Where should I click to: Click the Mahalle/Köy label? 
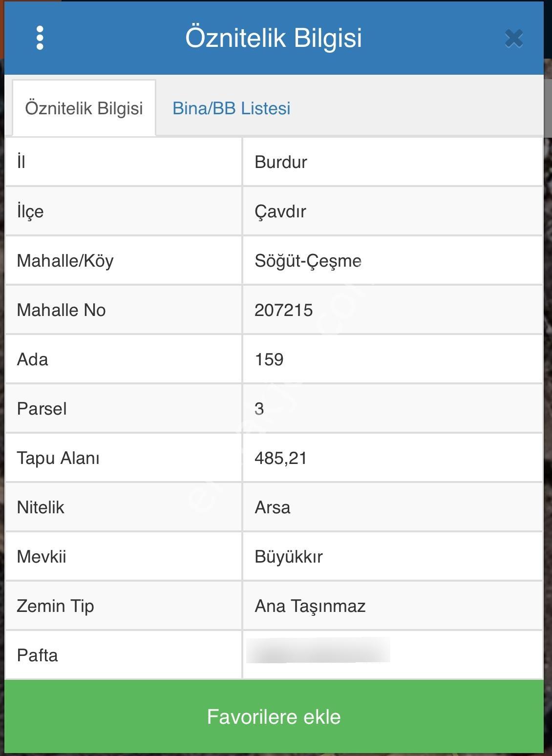[x=65, y=261]
